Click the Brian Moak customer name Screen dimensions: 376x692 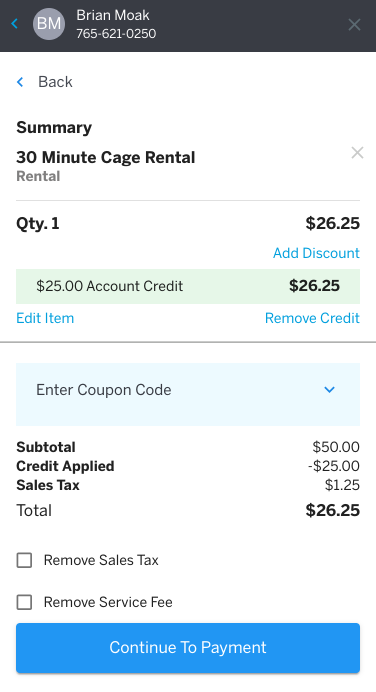113,15
